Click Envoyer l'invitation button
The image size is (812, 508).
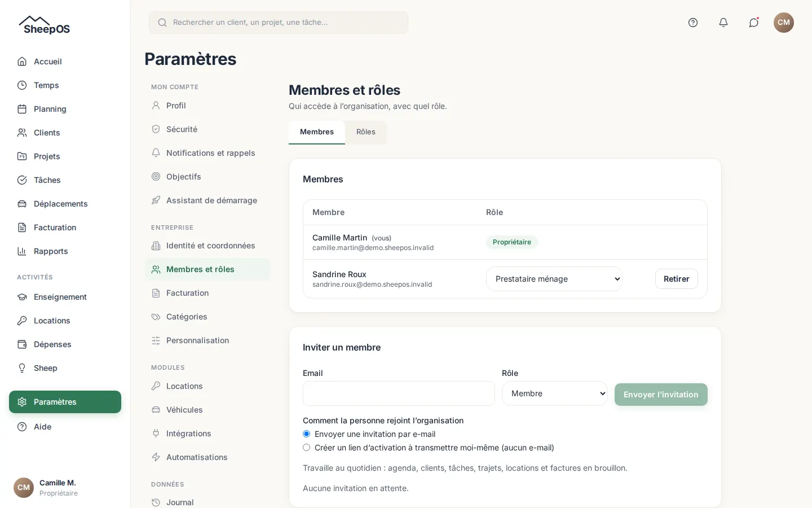(661, 395)
